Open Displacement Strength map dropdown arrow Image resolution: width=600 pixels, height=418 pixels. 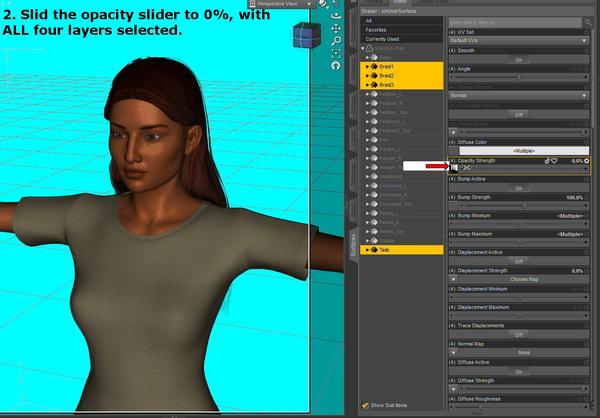(453, 279)
